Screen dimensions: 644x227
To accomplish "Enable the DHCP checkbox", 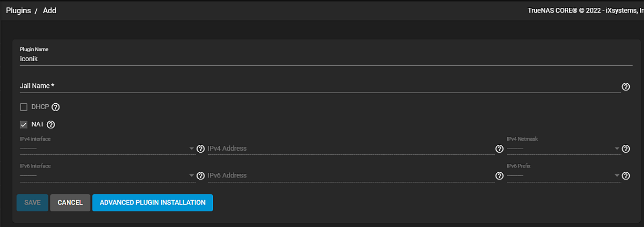I will click(24, 107).
